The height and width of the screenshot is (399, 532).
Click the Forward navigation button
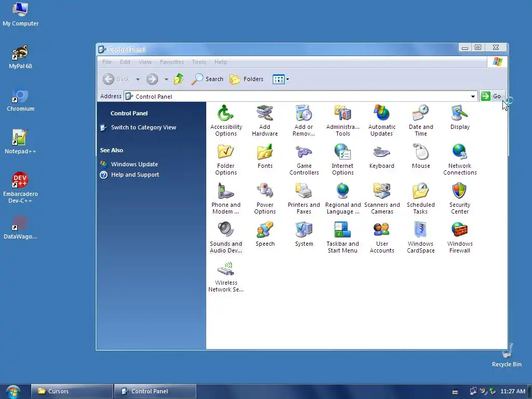pos(152,79)
